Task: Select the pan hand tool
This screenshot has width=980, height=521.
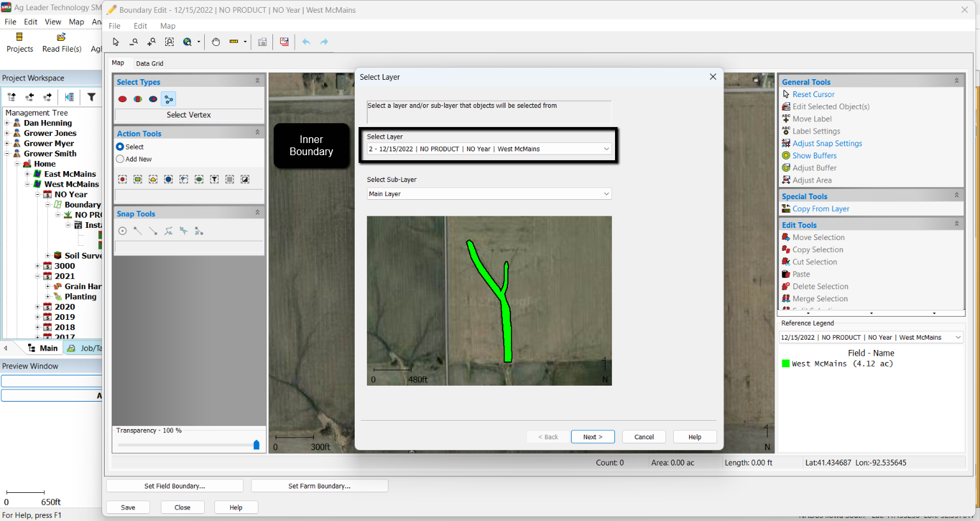Action: [216, 42]
